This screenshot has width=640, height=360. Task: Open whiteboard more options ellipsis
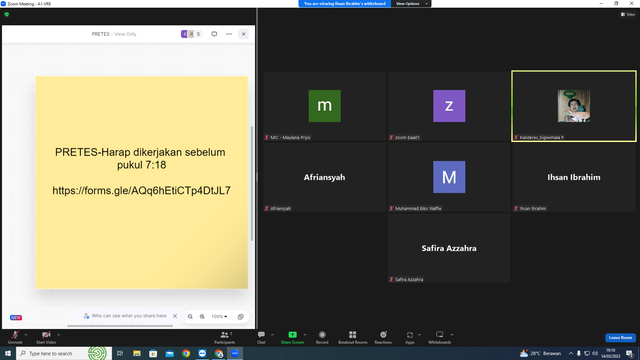point(229,34)
